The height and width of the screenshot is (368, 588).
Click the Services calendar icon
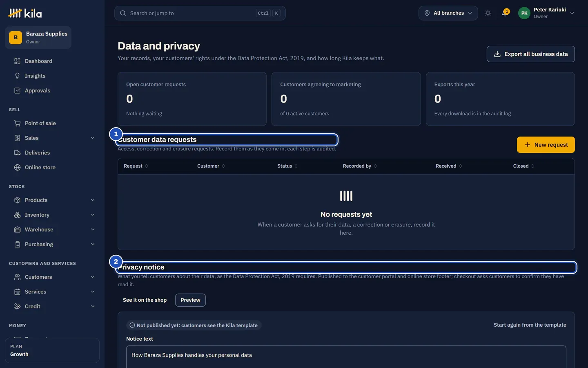pyautogui.click(x=17, y=292)
